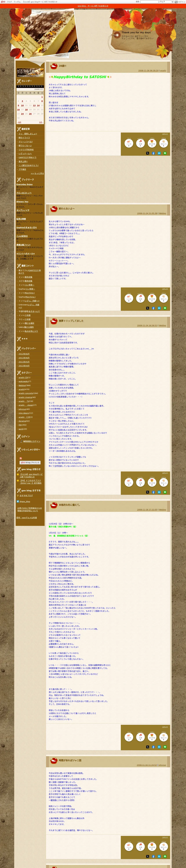Focus the header search input field
This screenshot has width=186, height=868.
pyautogui.click(x=149, y=2)
